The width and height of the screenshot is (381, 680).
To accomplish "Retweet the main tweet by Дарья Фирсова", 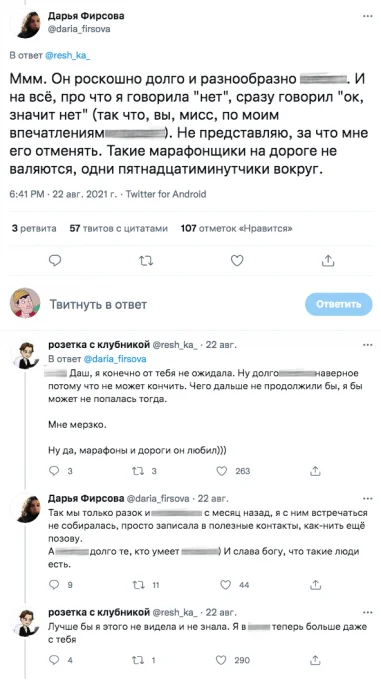I will click(145, 260).
